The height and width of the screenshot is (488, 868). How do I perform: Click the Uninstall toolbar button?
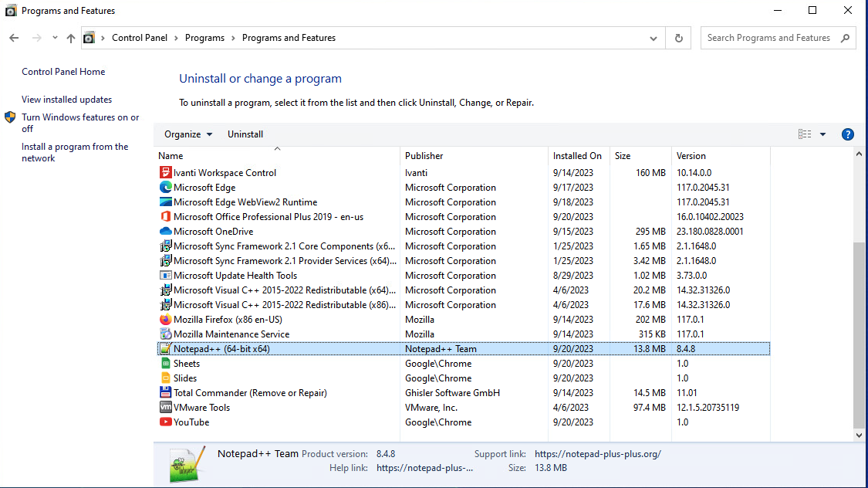pyautogui.click(x=245, y=134)
